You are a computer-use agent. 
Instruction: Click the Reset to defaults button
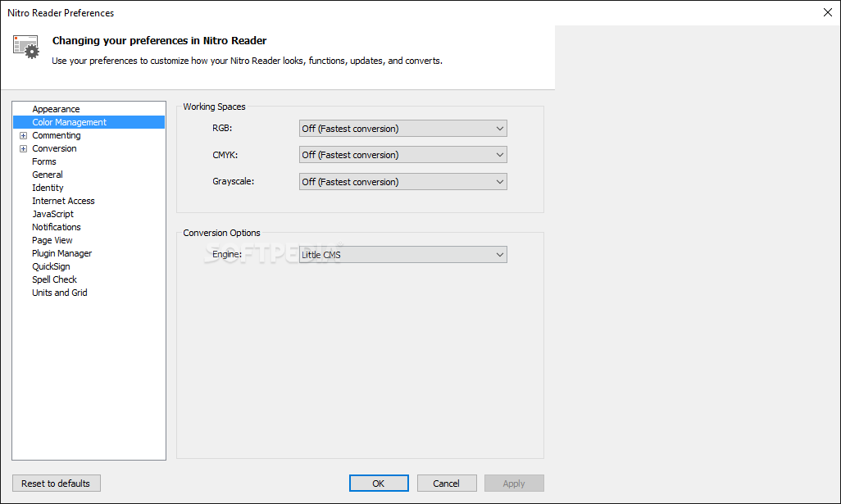pos(57,484)
